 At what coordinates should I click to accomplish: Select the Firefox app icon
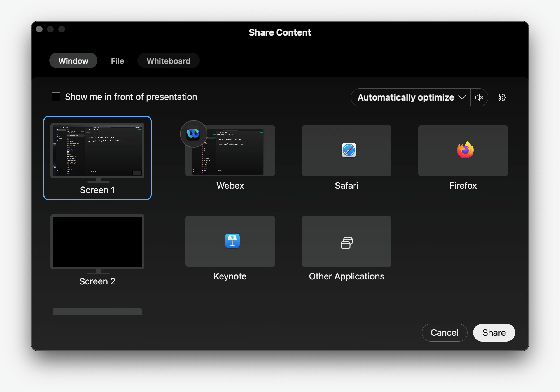pos(465,150)
